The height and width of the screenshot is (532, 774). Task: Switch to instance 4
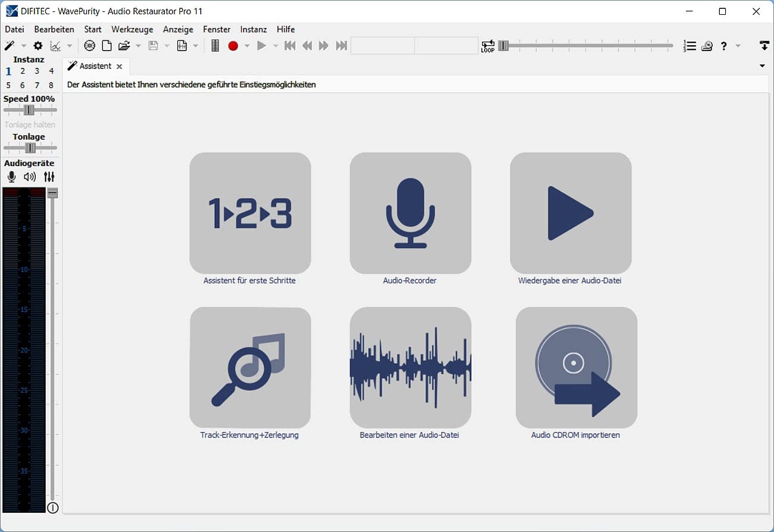(x=51, y=71)
